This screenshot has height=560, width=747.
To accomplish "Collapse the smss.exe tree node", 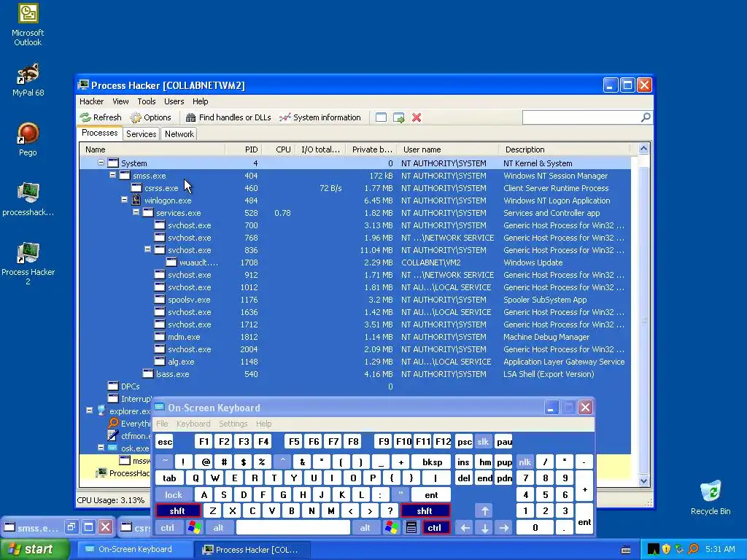I will [113, 175].
